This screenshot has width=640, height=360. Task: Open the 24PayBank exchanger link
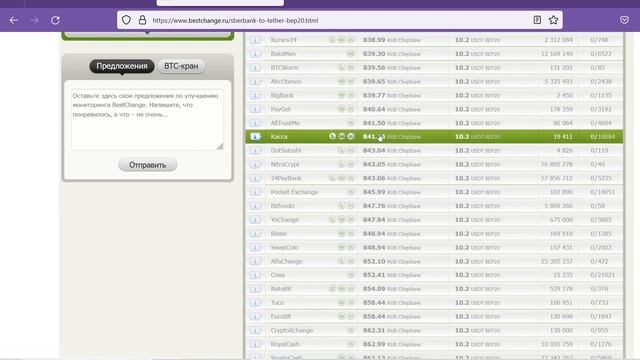click(286, 178)
